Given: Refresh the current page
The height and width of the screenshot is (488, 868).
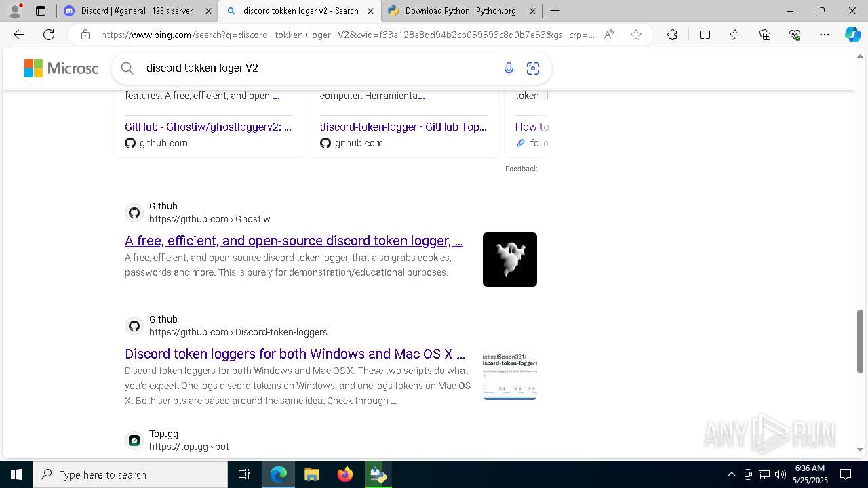Looking at the screenshot, I should point(49,35).
